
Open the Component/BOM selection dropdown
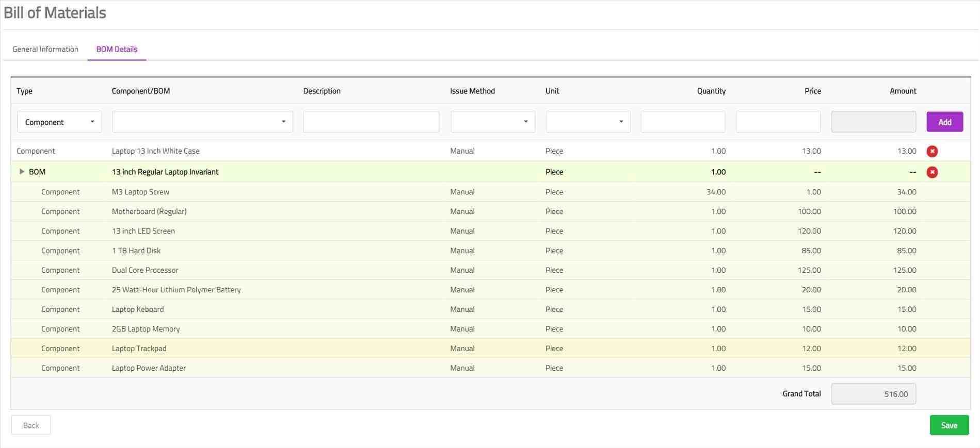203,122
